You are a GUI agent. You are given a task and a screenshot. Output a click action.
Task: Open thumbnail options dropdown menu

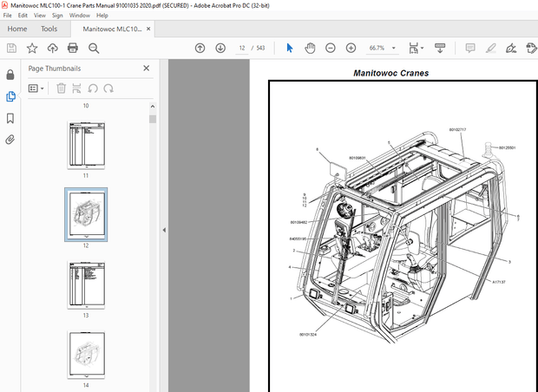tap(36, 88)
